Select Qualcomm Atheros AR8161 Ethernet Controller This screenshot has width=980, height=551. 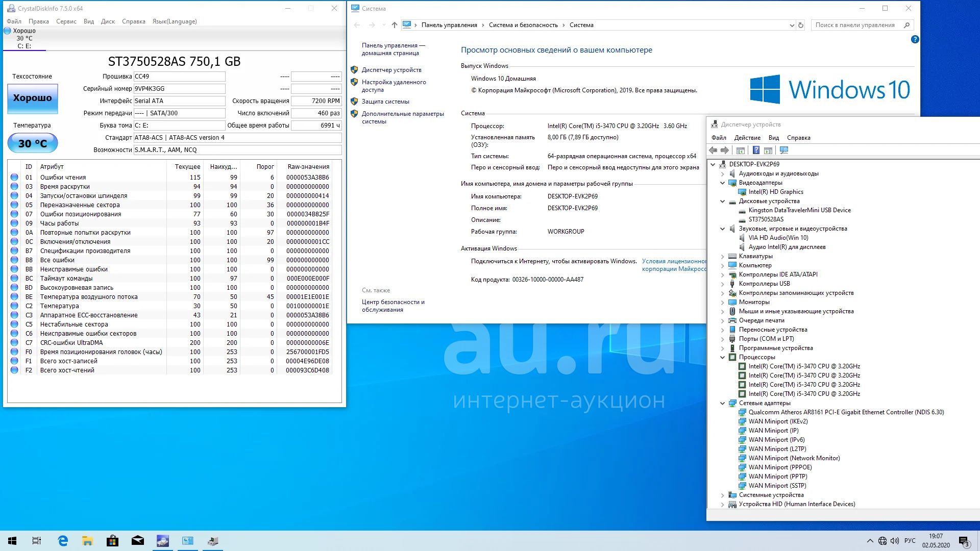point(846,412)
